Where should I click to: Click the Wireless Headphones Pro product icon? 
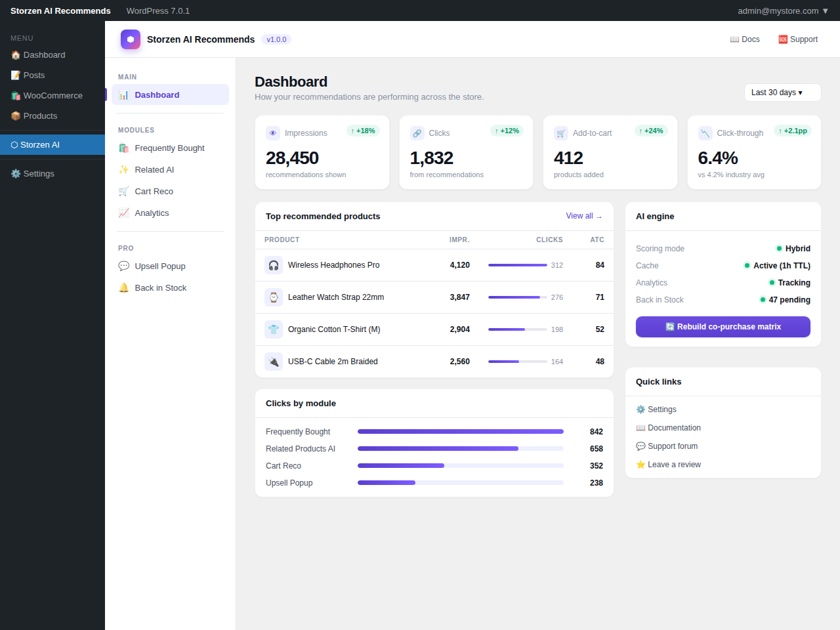click(274, 265)
